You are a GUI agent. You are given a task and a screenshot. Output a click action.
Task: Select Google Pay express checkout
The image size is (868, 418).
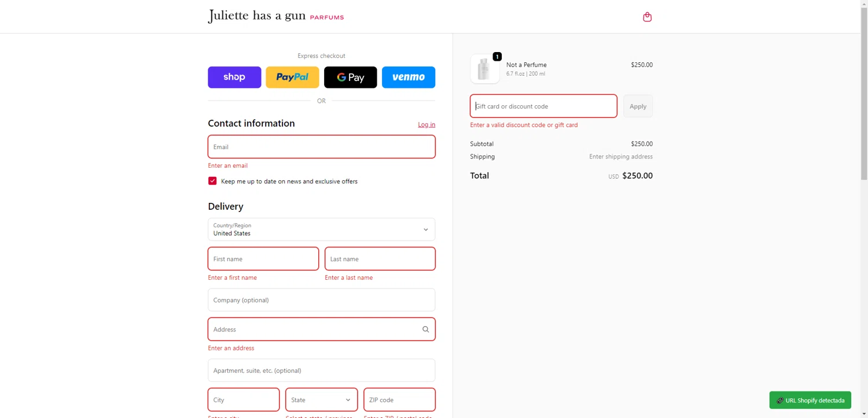tap(350, 77)
